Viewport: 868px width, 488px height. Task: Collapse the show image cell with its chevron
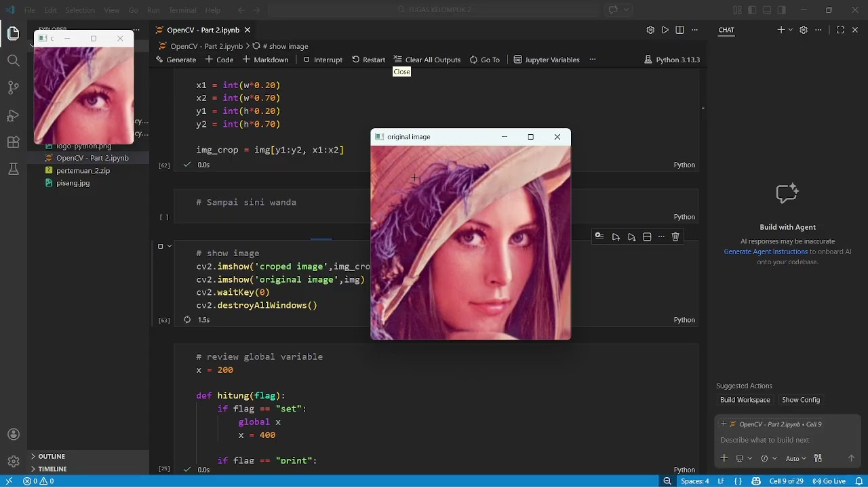coord(170,246)
